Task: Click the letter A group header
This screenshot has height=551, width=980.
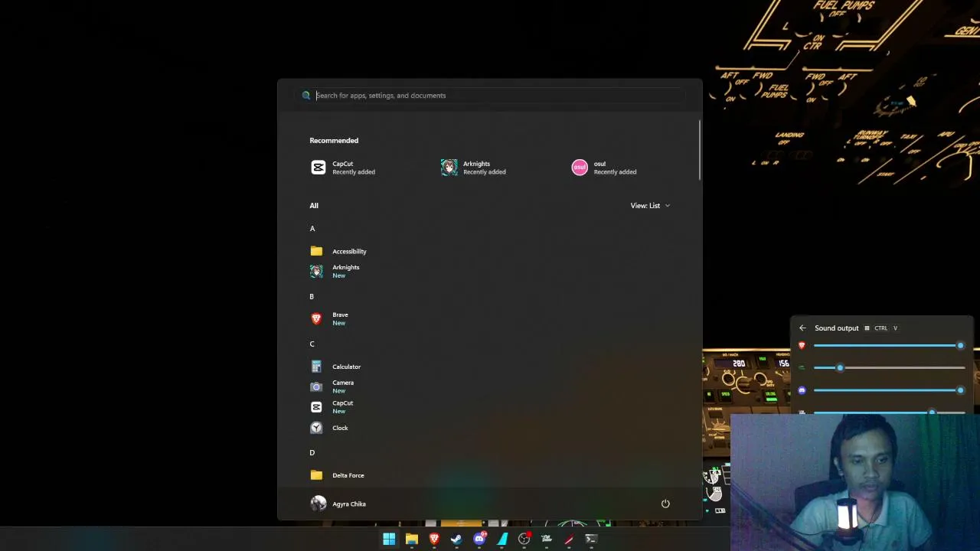Action: (312, 229)
